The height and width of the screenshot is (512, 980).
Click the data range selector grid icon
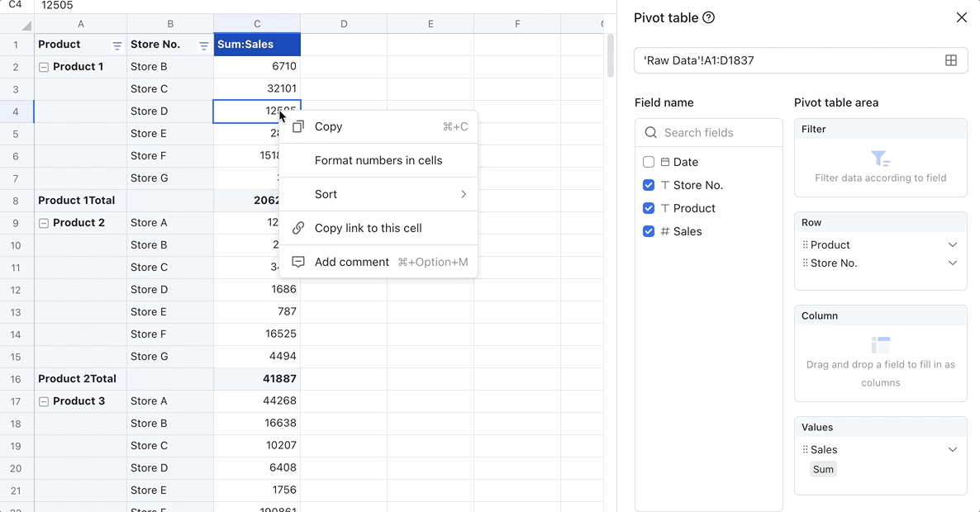point(949,59)
